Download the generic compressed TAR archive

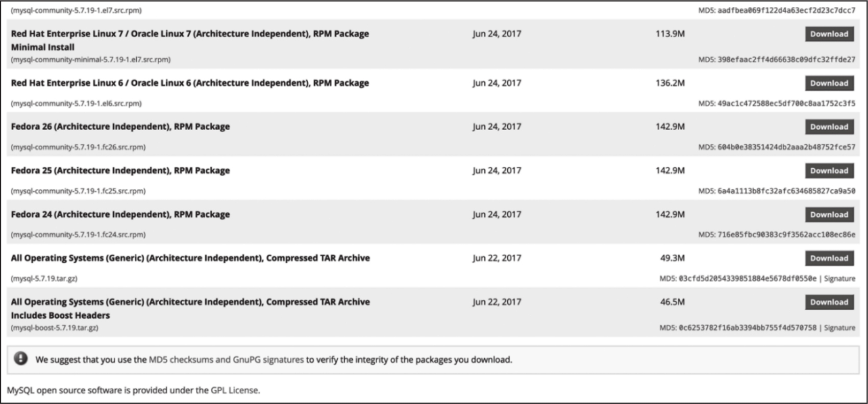pyautogui.click(x=829, y=258)
